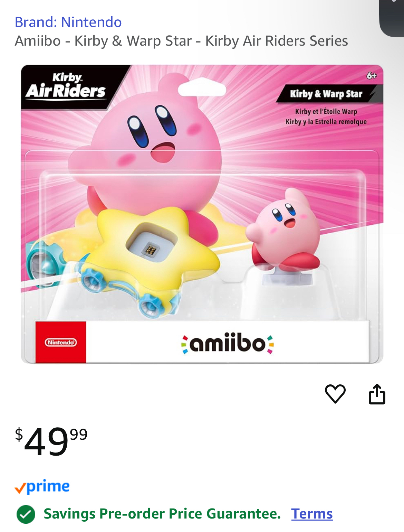
Task: Tap the product title text
Action: tap(181, 41)
